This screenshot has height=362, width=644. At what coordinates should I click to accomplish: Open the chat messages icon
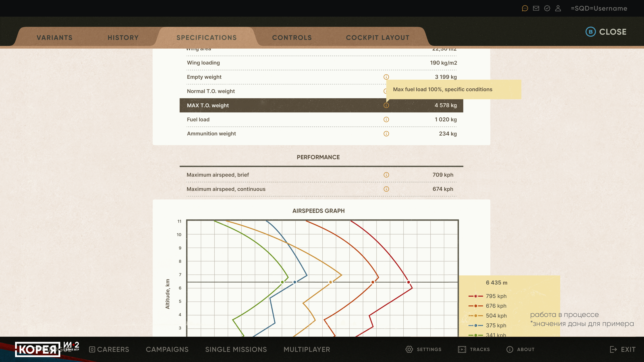(525, 9)
